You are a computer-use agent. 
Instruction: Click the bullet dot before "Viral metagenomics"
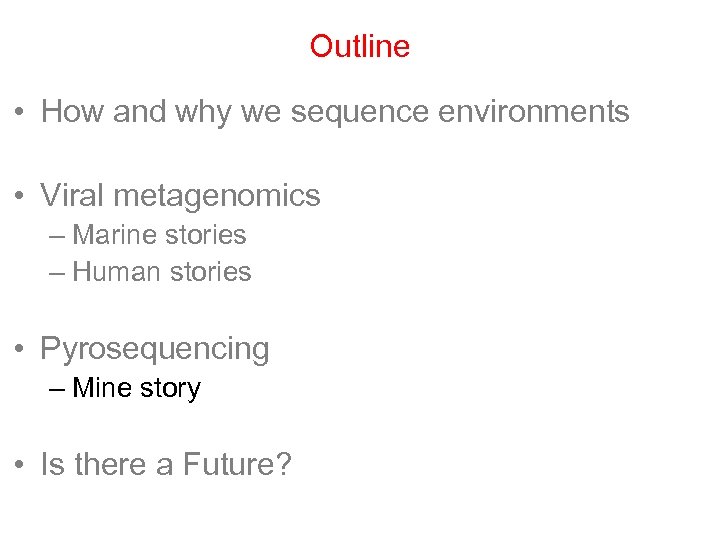[x=21, y=196]
